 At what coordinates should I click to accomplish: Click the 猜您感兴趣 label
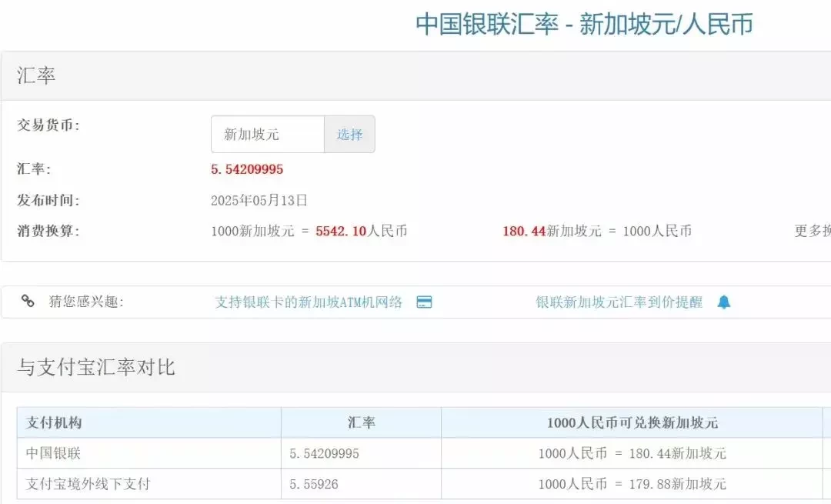point(86,302)
